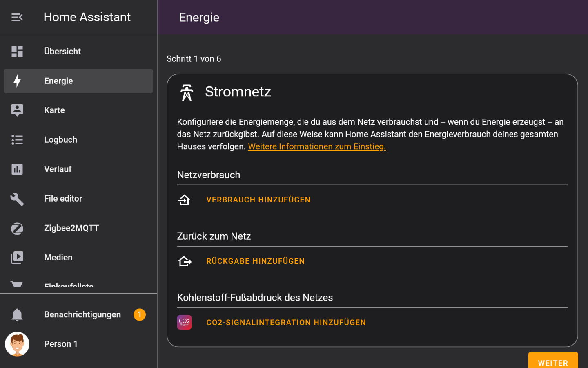The image size is (588, 368).
Task: Click the Weiter button
Action: (x=553, y=361)
